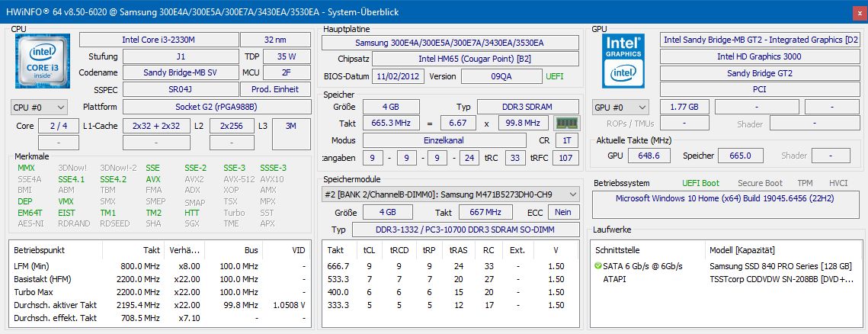Click the GPU bus PCI field
868x334 pixels.
pos(759,89)
